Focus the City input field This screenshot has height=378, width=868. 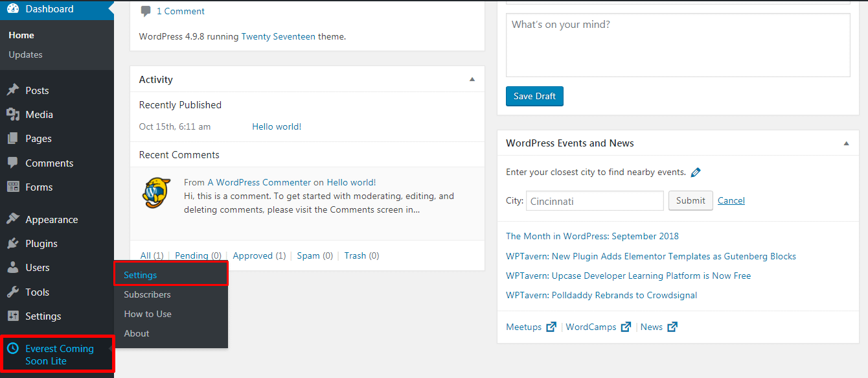pos(595,200)
